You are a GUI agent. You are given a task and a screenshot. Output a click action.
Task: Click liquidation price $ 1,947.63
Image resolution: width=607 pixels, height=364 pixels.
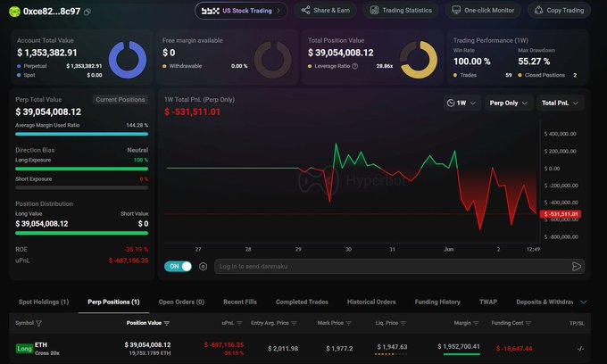click(x=392, y=347)
